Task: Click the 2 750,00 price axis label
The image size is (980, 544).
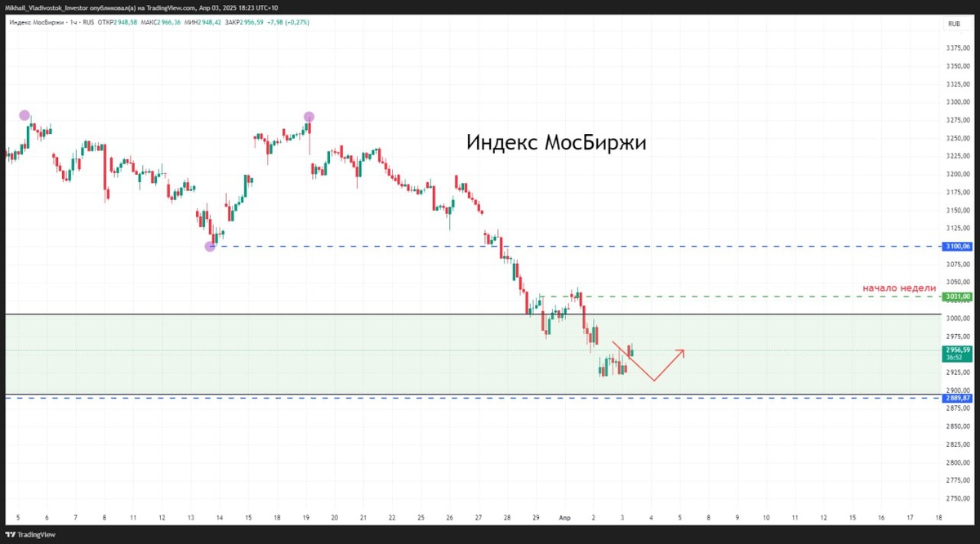Action: 957,498
